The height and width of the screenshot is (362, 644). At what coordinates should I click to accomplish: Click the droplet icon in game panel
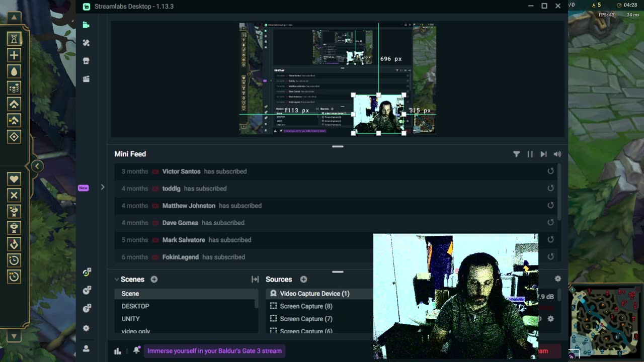pyautogui.click(x=14, y=71)
